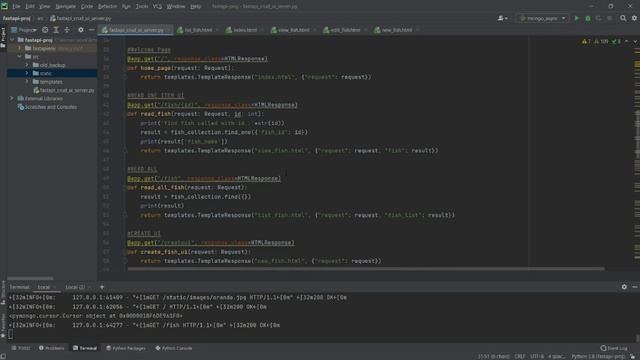Expand the fastapienv folder

point(20,48)
